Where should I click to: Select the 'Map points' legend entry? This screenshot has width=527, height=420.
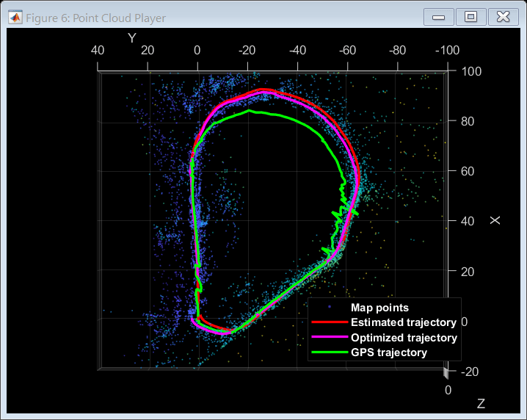tap(379, 308)
